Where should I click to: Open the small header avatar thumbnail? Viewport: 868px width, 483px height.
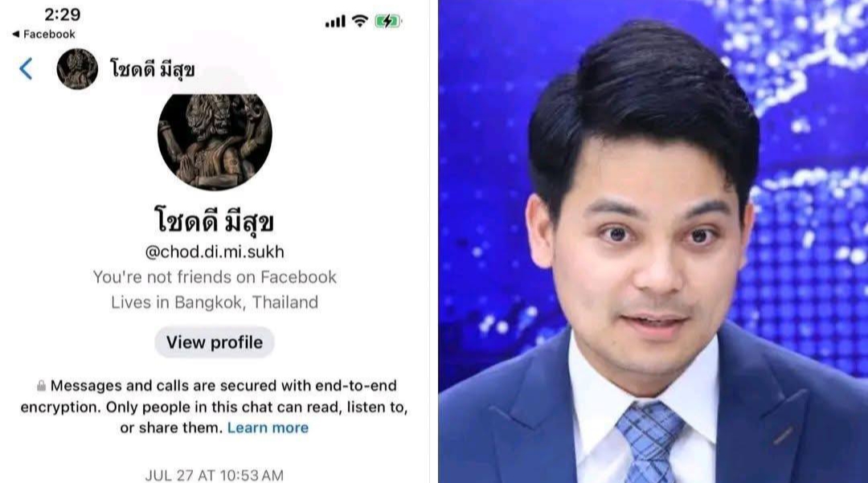(77, 69)
